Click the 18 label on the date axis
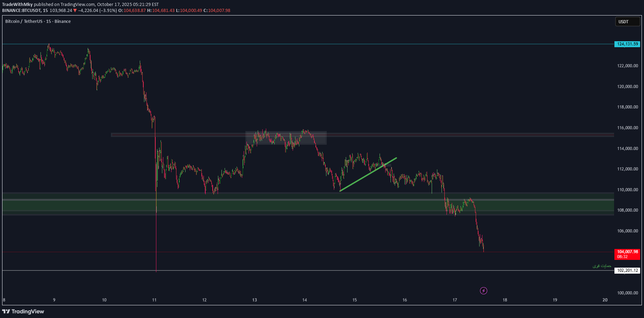Image resolution: width=644 pixels, height=318 pixels. pos(505,300)
